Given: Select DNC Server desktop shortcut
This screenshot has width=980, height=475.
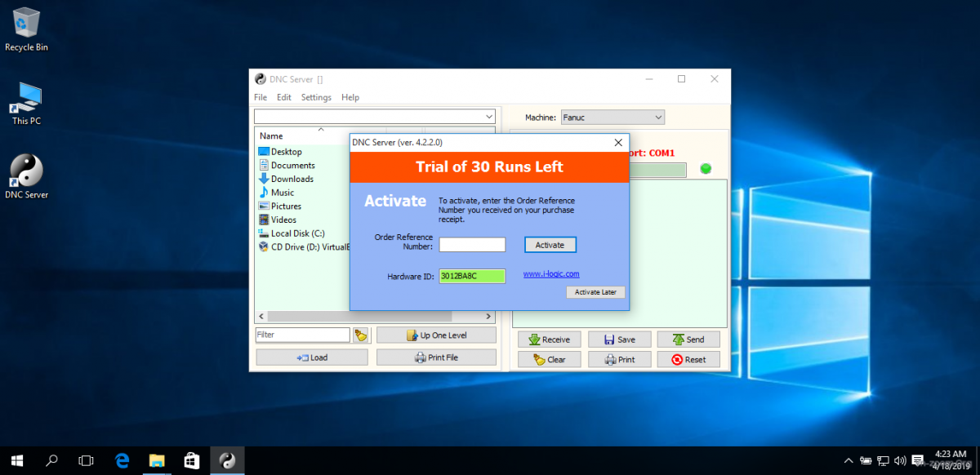Looking at the screenshot, I should coord(26,176).
